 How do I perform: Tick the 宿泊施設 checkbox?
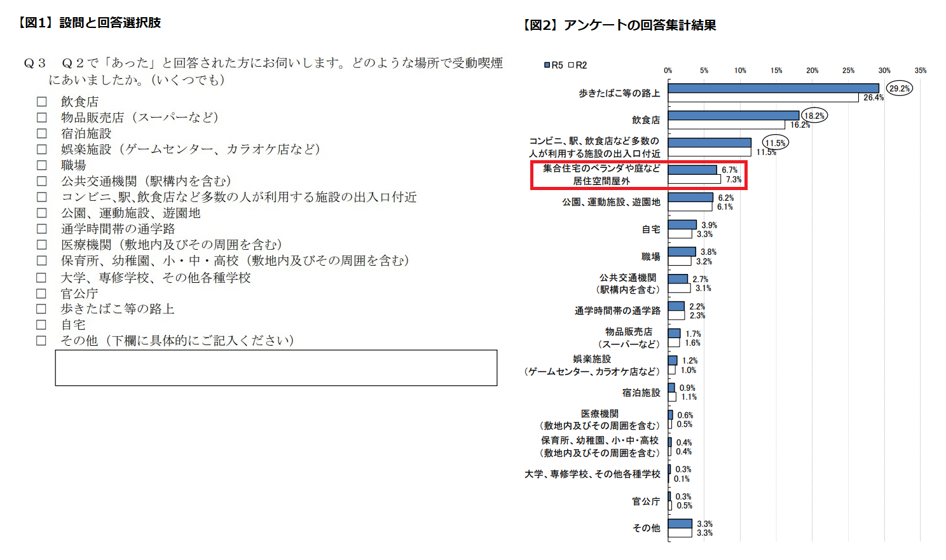point(41,133)
